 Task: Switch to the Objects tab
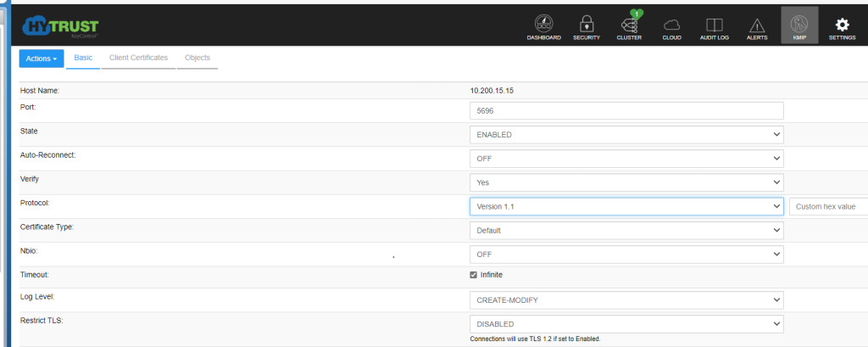198,58
